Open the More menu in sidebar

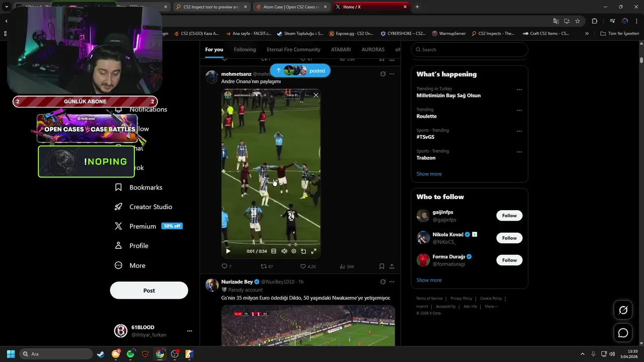point(130,265)
